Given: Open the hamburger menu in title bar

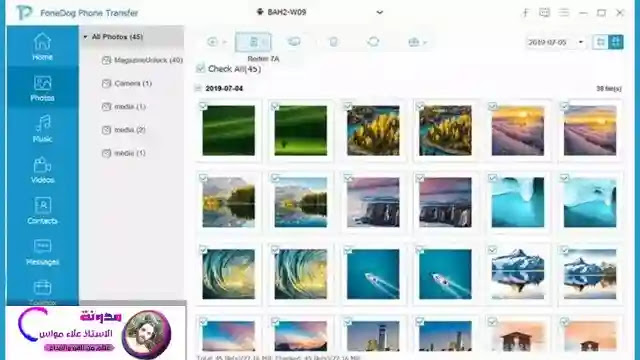Looking at the screenshot, I should pos(564,13).
